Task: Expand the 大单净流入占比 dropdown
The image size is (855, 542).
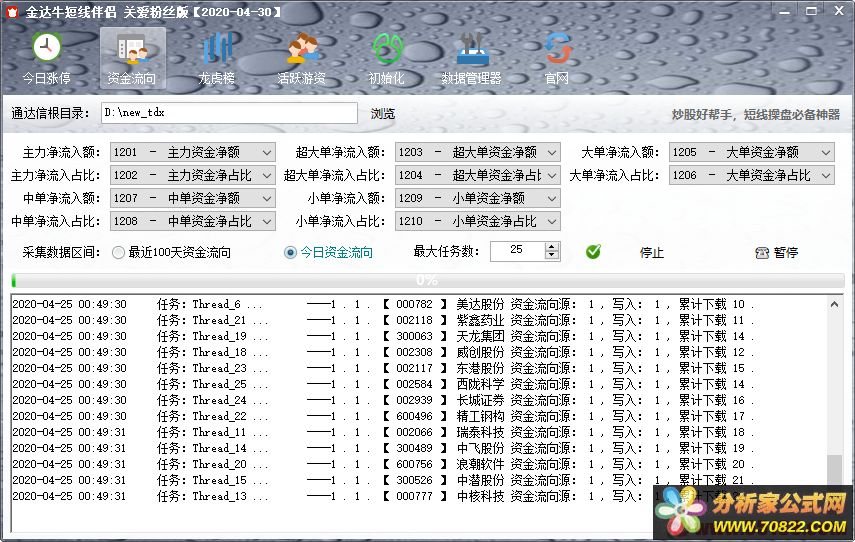Action: [826, 176]
